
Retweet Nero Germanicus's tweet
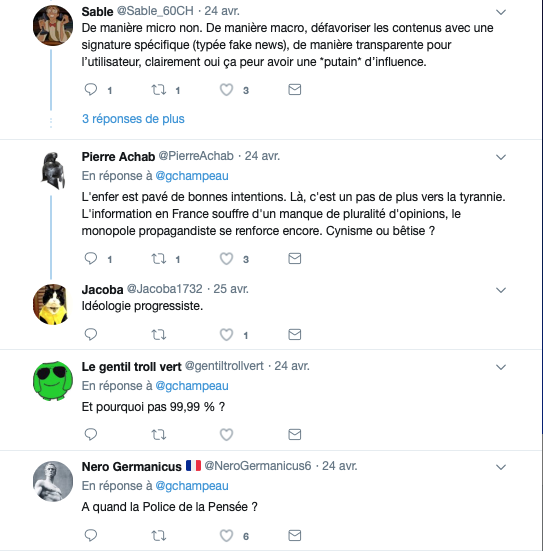[x=159, y=536]
